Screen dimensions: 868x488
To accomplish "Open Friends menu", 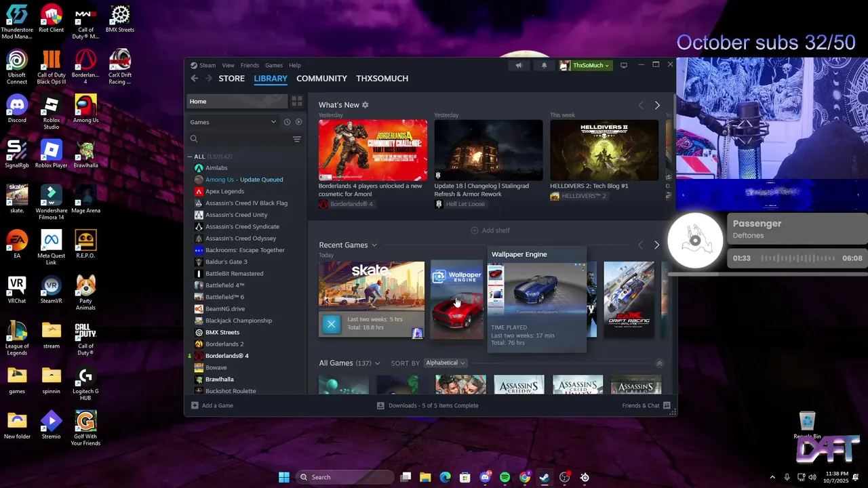I will point(250,65).
